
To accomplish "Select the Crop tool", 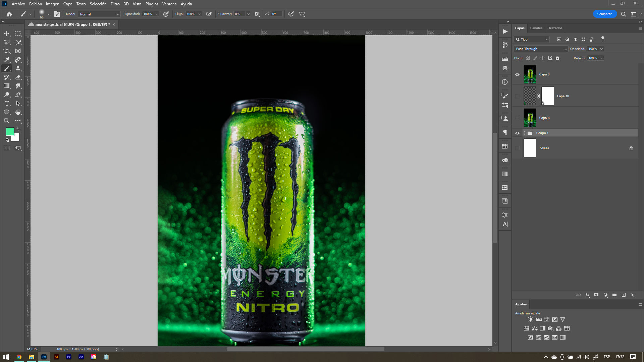I will pos(7,51).
